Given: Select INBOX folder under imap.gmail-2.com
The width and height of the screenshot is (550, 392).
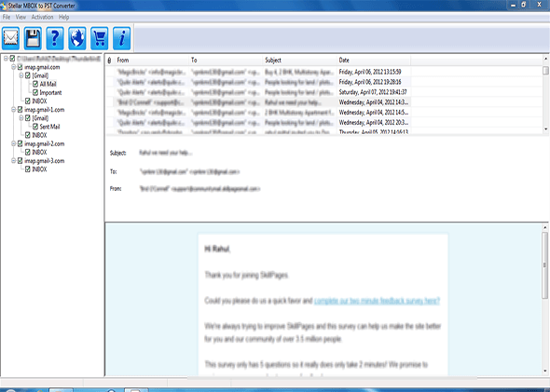Looking at the screenshot, I should [39, 152].
